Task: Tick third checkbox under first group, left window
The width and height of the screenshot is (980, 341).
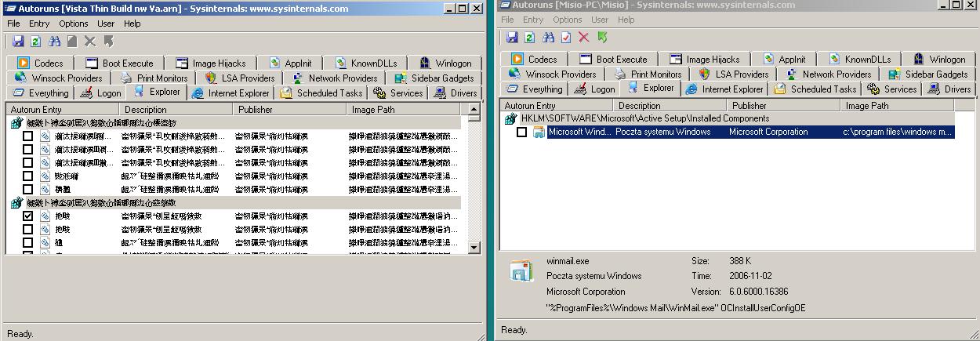Action: [27, 163]
